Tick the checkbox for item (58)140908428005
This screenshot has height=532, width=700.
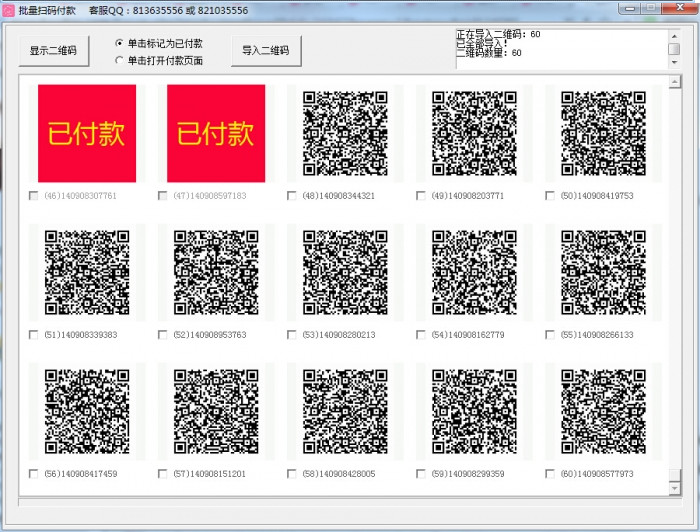(x=292, y=474)
